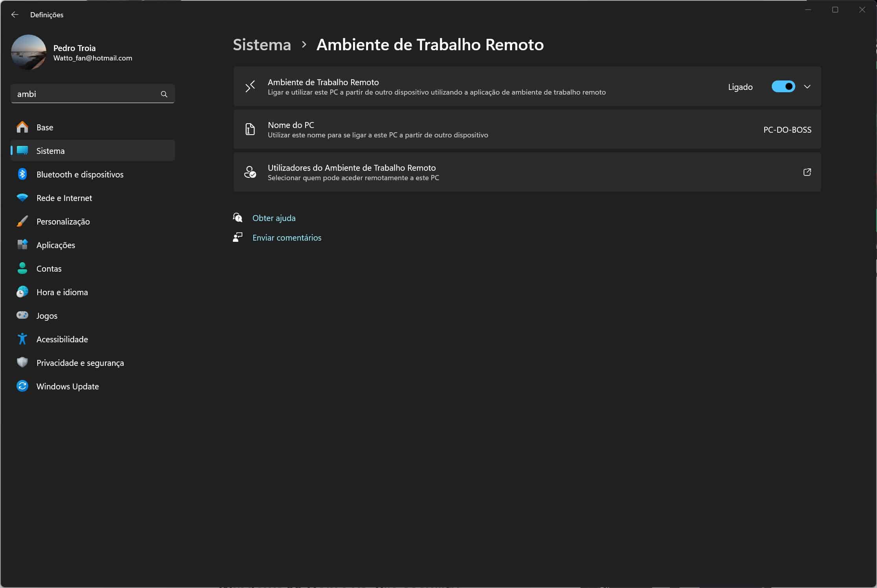Open the Privacidade e segurança shield
Screen dimensions: 877x588
22,362
